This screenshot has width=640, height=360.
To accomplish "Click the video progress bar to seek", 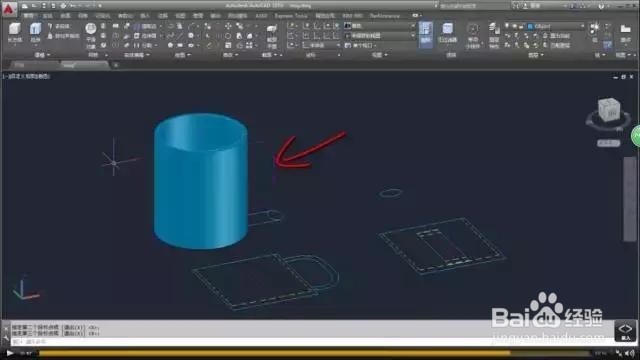I will [x=314, y=353].
